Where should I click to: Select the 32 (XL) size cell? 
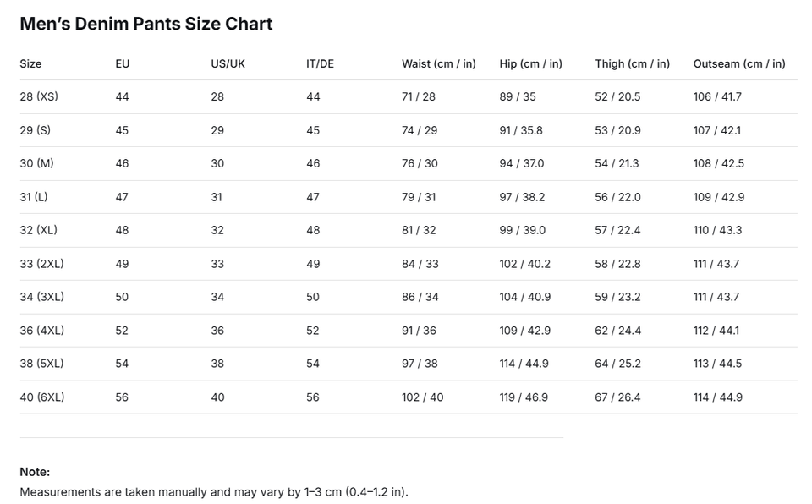pyautogui.click(x=39, y=230)
